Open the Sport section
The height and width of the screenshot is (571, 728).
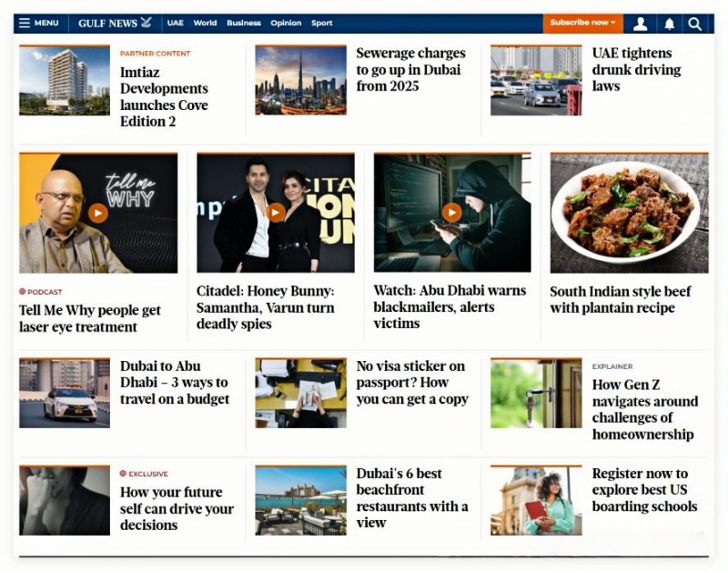coord(321,23)
